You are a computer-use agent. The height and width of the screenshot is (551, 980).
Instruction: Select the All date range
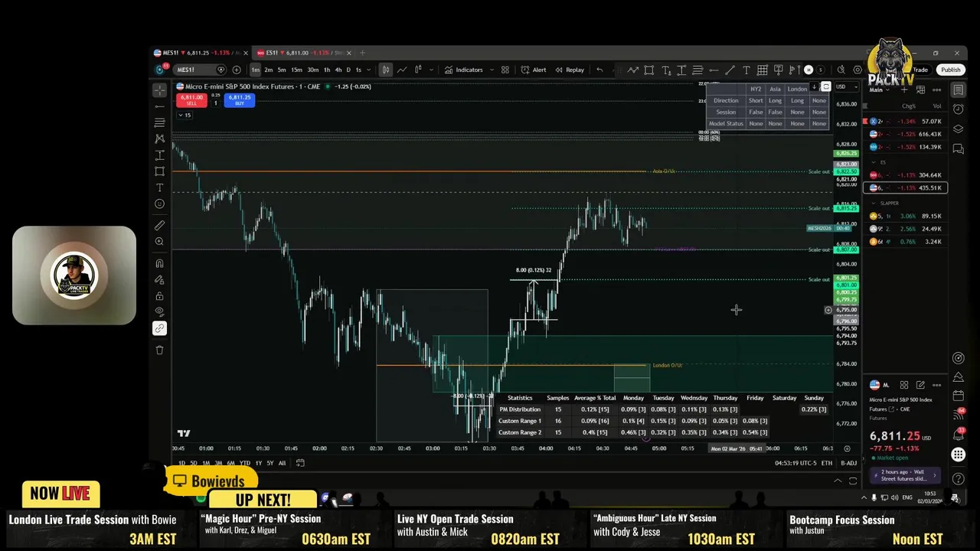click(x=282, y=463)
